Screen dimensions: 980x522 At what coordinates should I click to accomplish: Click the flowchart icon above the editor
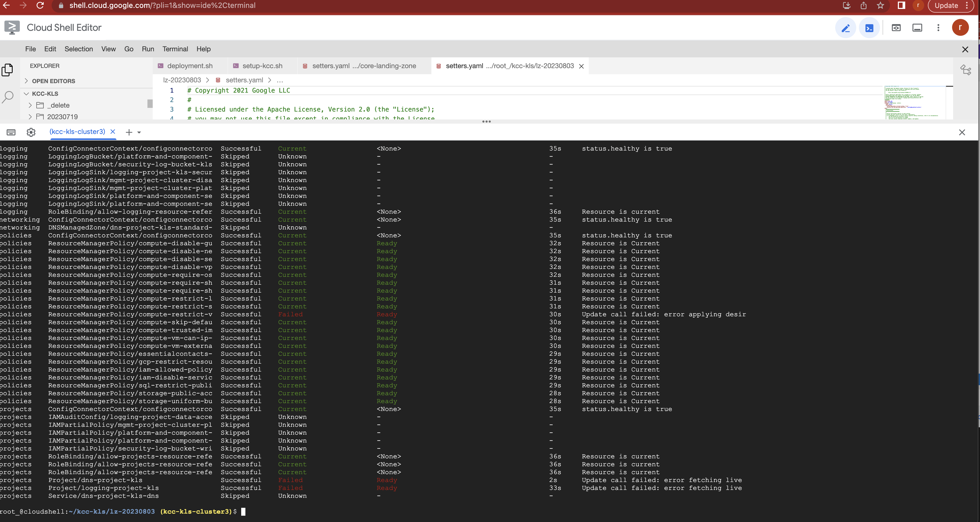coord(966,70)
